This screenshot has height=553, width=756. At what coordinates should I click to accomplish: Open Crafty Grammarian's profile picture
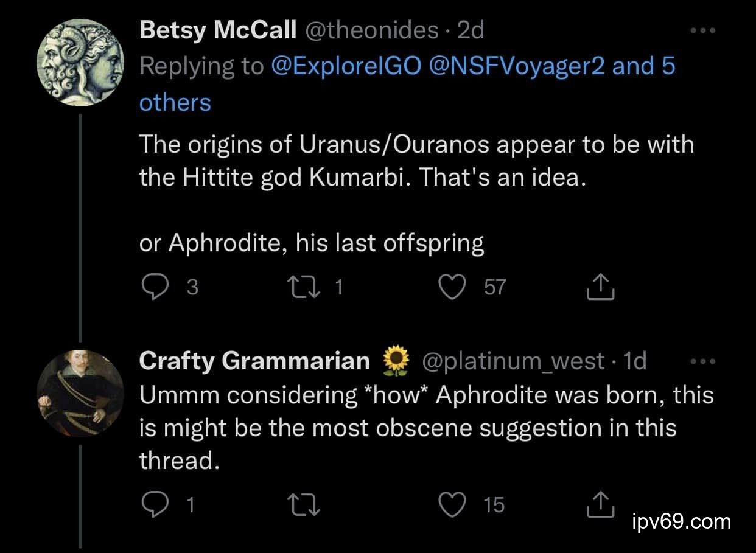(81, 393)
